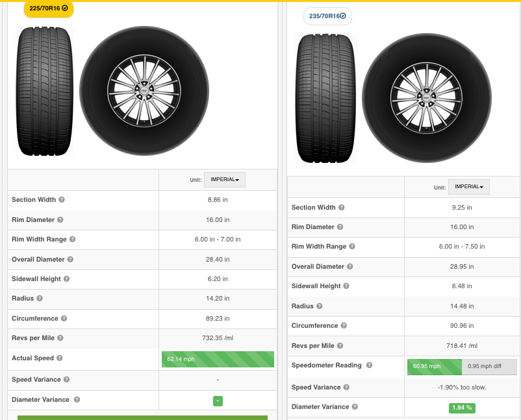Click help icon next to left Section Width
Image resolution: width=521 pixels, height=420 pixels.
click(x=62, y=200)
